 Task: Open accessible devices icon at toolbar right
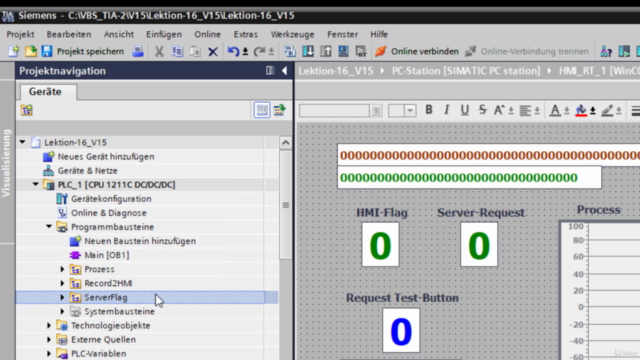click(x=606, y=51)
